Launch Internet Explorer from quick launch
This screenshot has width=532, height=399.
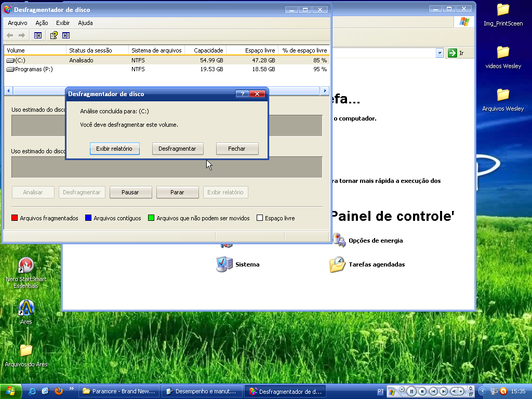(x=33, y=391)
